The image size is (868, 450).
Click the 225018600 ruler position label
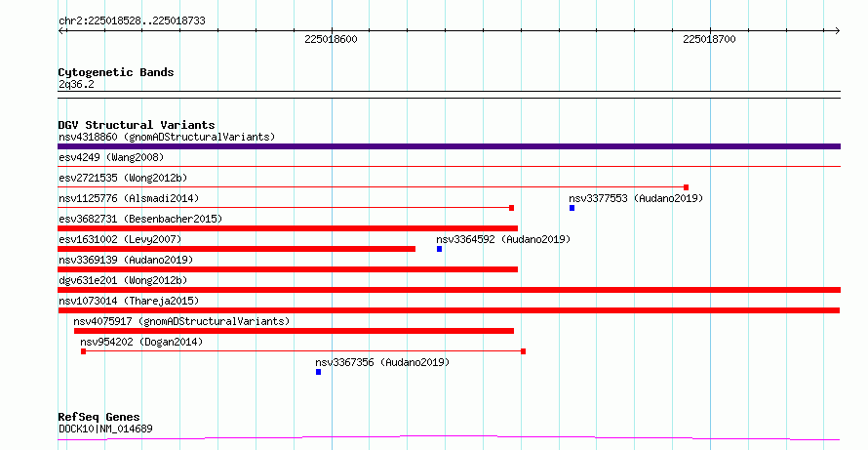coord(331,39)
